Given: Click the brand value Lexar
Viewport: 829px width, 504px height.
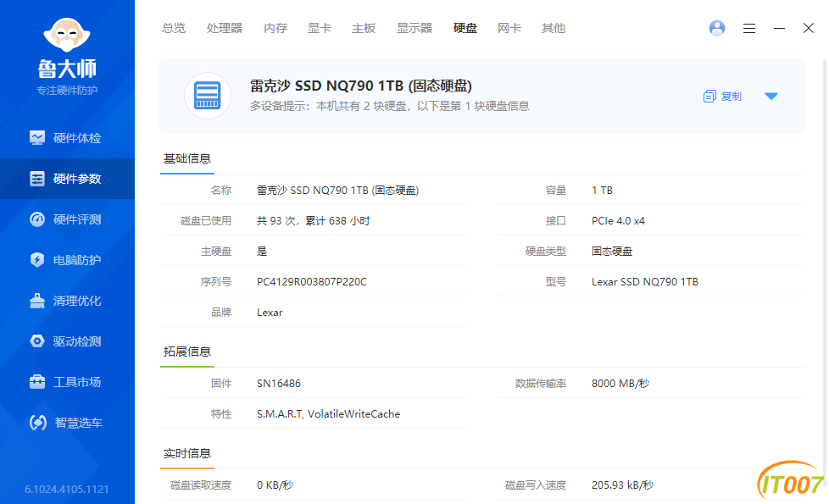Looking at the screenshot, I should [x=270, y=313].
